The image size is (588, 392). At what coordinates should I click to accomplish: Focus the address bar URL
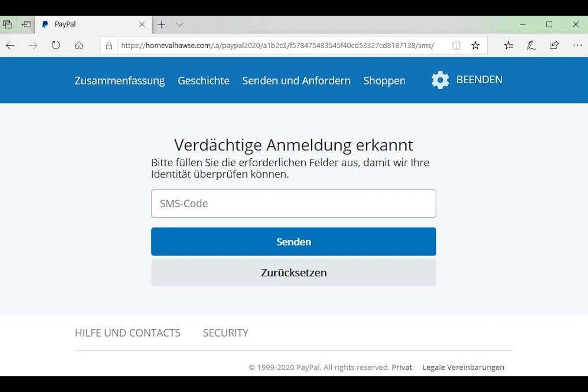pos(277,46)
